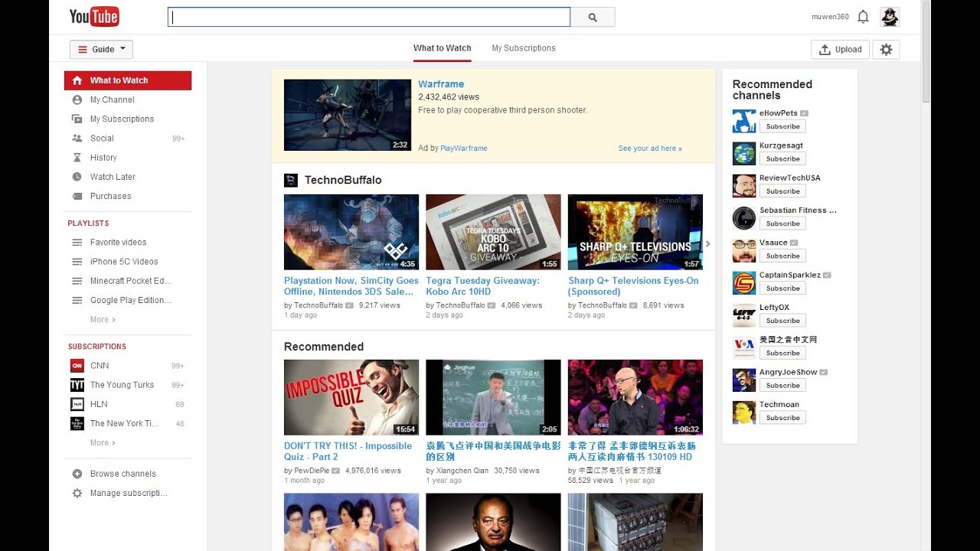Image resolution: width=980 pixels, height=551 pixels.
Task: Open TechnoBuffalo section heading
Action: 343,180
